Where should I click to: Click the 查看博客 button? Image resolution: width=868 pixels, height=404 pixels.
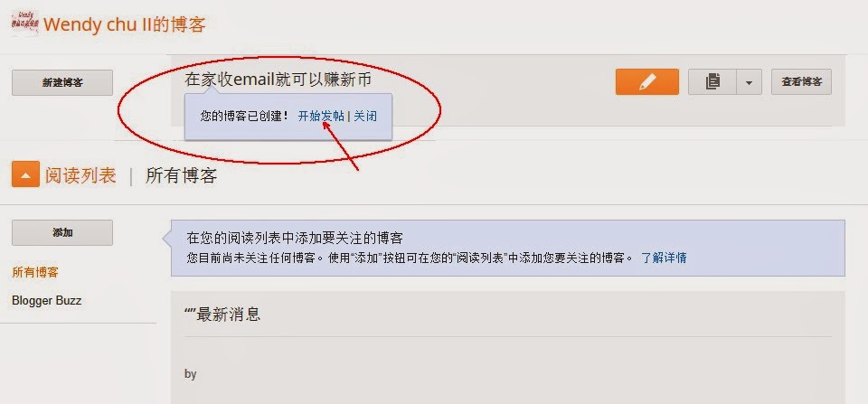[802, 82]
